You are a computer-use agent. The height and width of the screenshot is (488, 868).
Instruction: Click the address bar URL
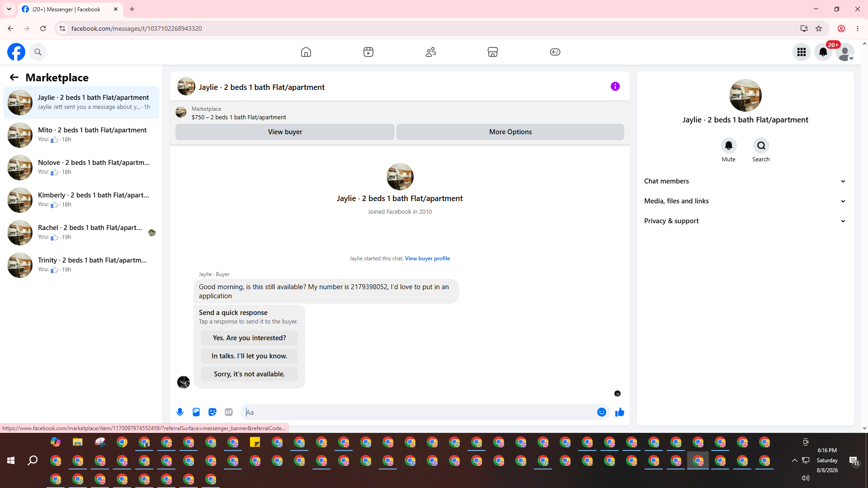tap(137, 28)
